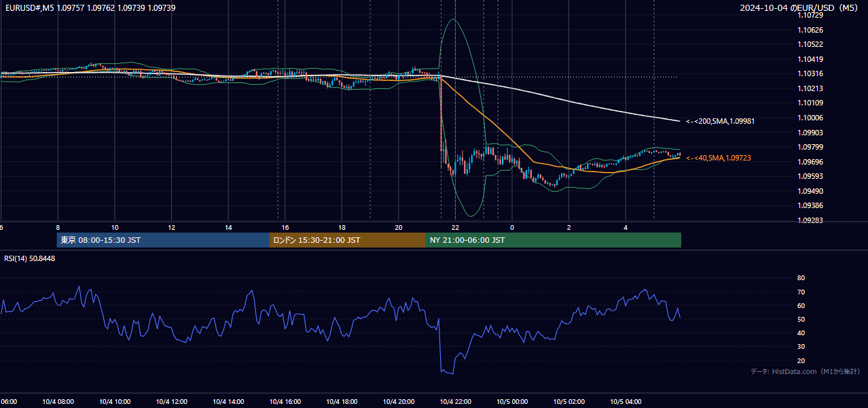Image resolution: width=868 pixels, height=408 pixels.
Task: Click RSI axis level 60
Action: [801, 305]
